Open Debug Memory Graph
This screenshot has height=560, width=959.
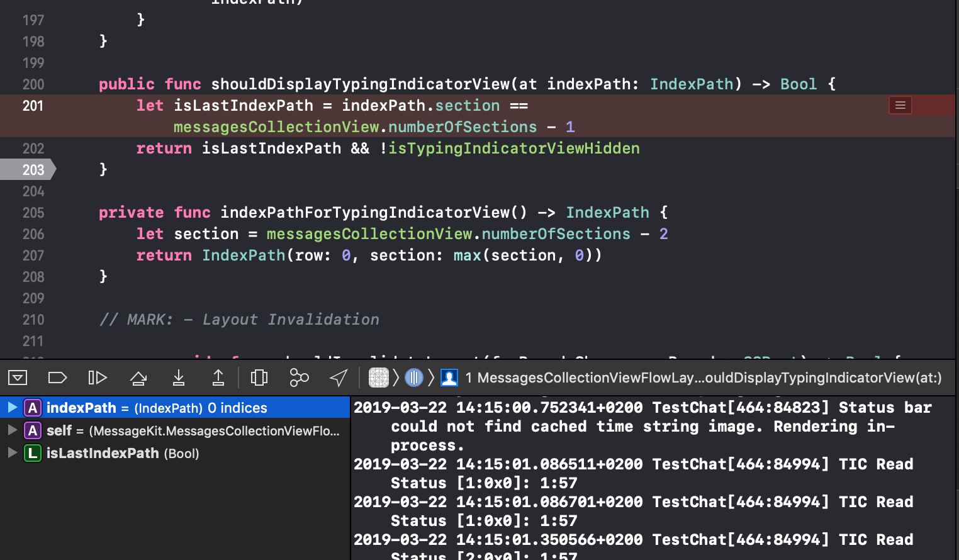click(299, 378)
